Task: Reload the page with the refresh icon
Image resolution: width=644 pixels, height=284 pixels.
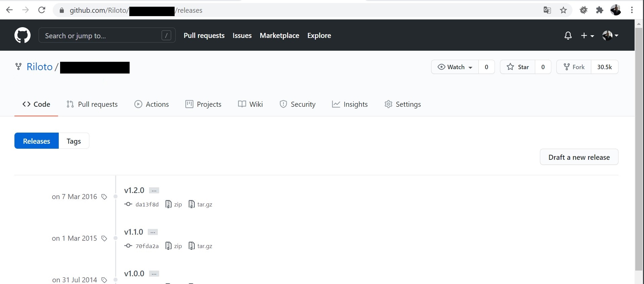Action: coord(42,10)
